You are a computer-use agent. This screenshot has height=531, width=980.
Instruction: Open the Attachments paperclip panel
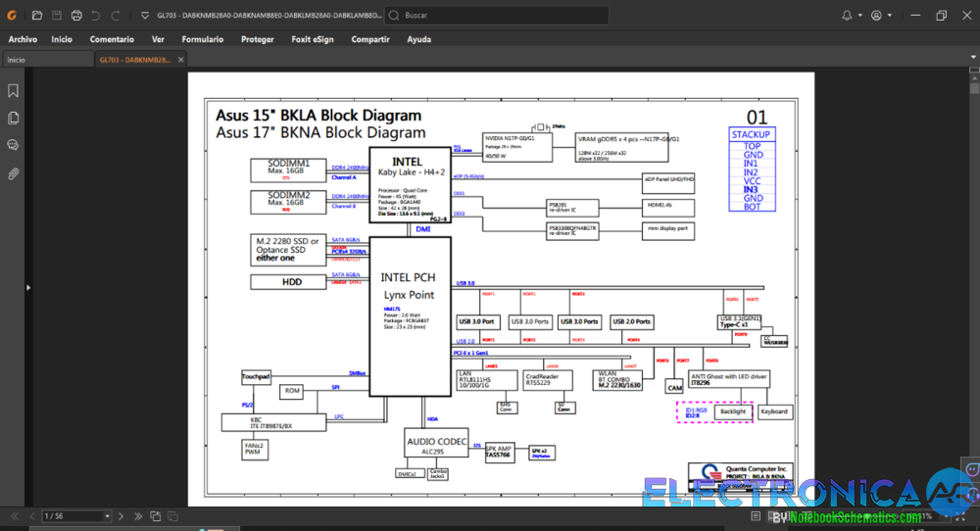[14, 173]
